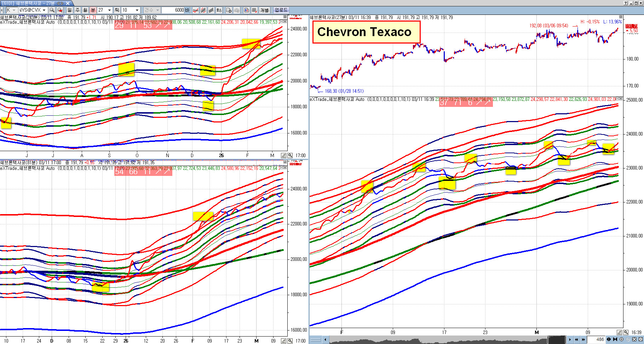Screen dimensions: 644x344
Task: Click the 쉐브론텍사코(27분) chart header text
Action: click(x=328, y=17)
